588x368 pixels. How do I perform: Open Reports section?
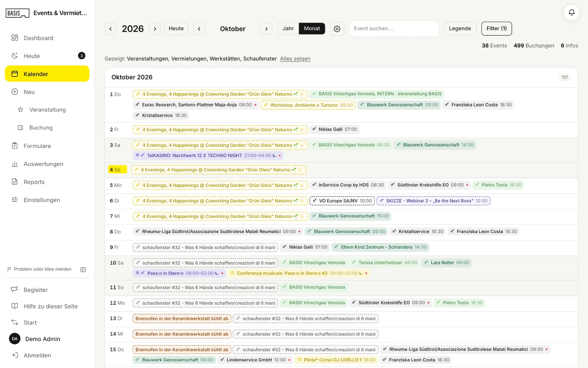point(47,182)
